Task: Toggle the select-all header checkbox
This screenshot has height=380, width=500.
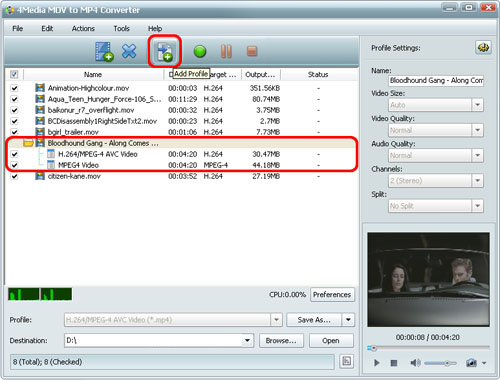Action: pyautogui.click(x=14, y=74)
